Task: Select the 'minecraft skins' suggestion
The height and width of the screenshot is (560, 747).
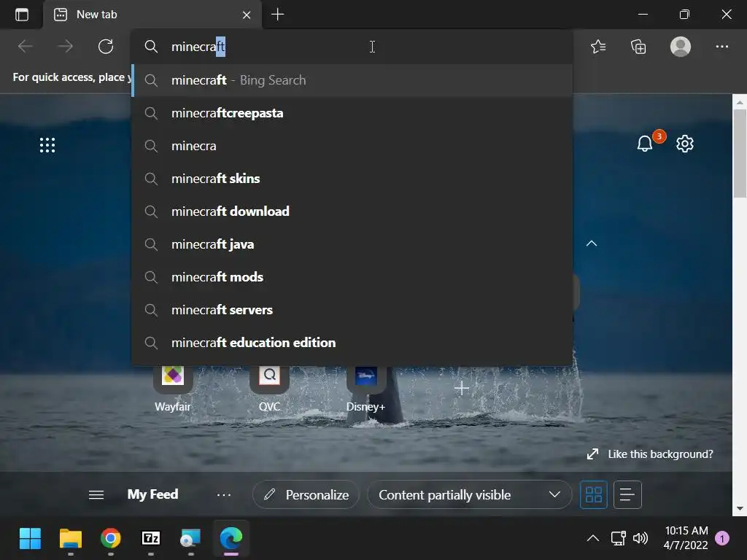Action: point(352,179)
